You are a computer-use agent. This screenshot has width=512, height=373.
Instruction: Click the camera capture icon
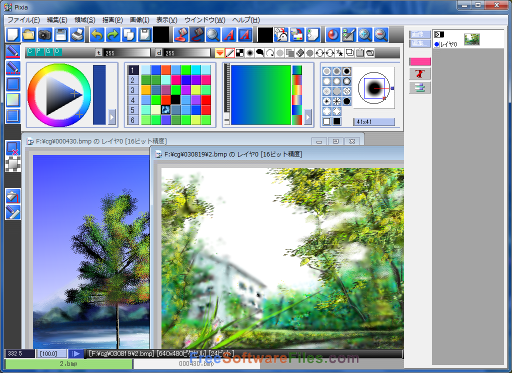45,35
